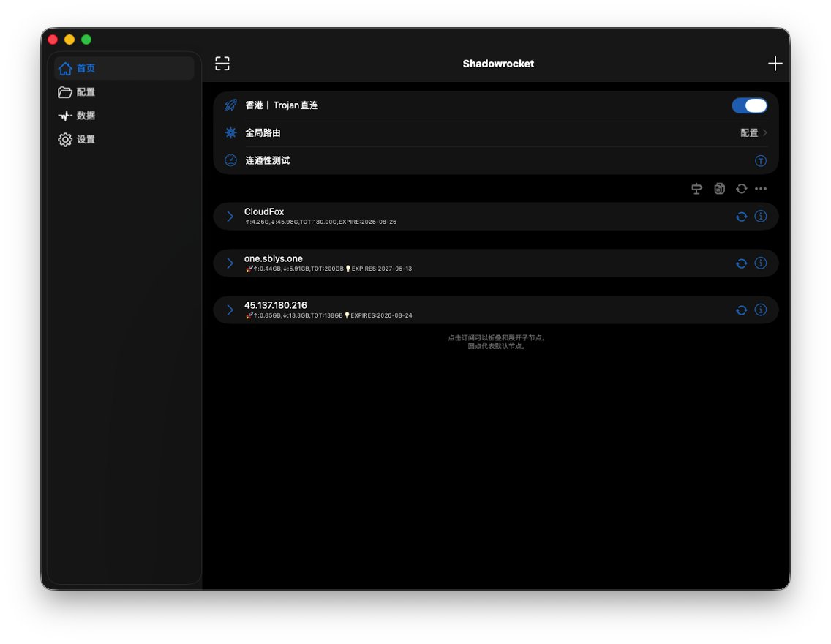Screen dimensions: 831x644
Task: Click the waveform icon beside 数据
Action: [65, 116]
